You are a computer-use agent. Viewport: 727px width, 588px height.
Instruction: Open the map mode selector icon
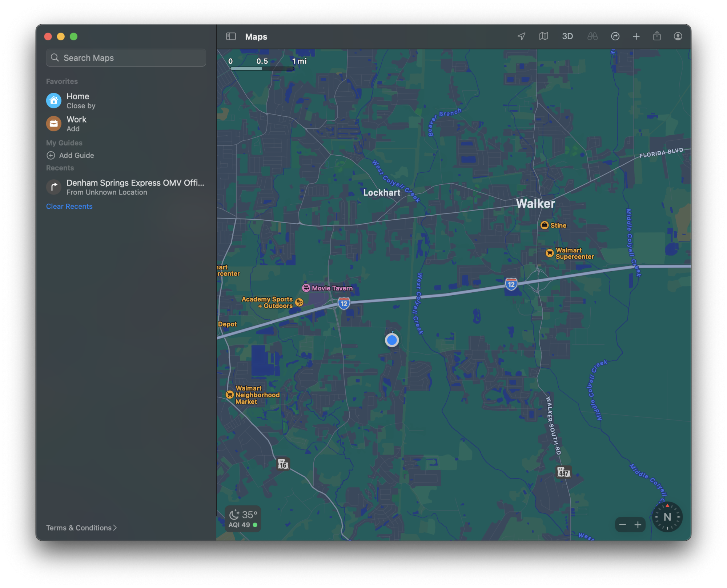(x=543, y=36)
